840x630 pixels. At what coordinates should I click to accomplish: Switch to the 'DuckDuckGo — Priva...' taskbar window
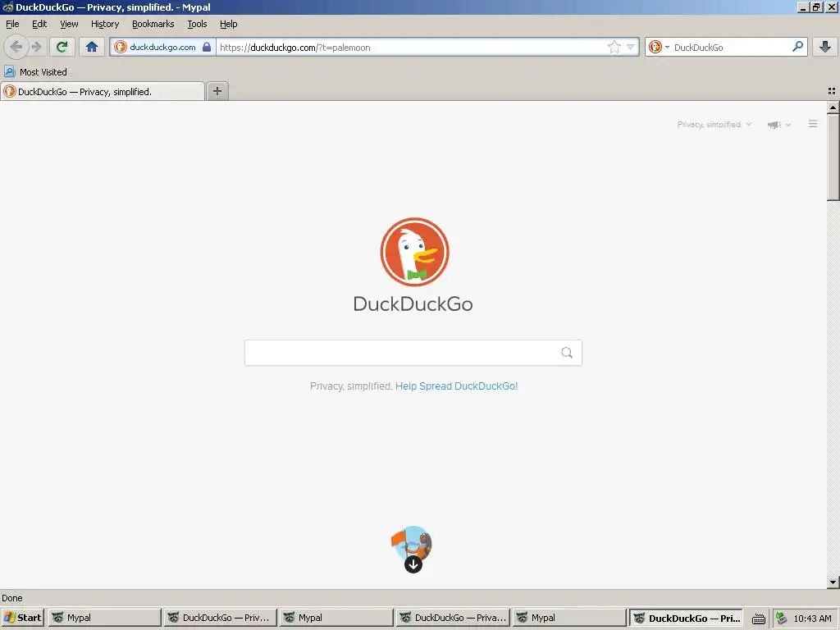pyautogui.click(x=453, y=618)
